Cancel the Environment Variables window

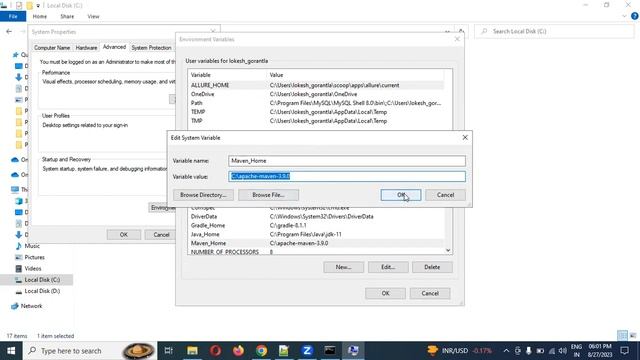point(430,293)
